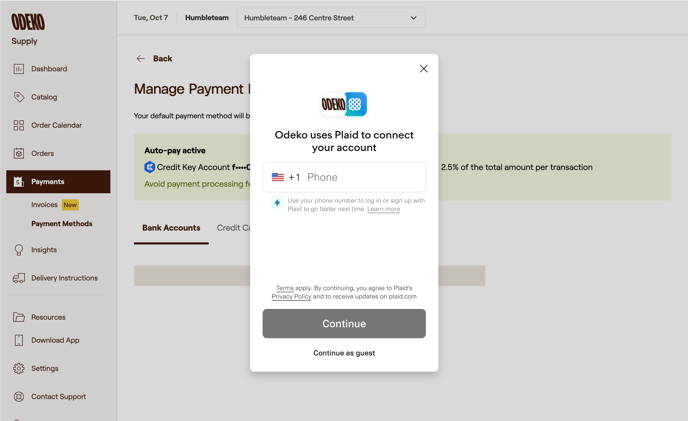
Task: Select the Order Calendar grid icon
Action: click(19, 125)
